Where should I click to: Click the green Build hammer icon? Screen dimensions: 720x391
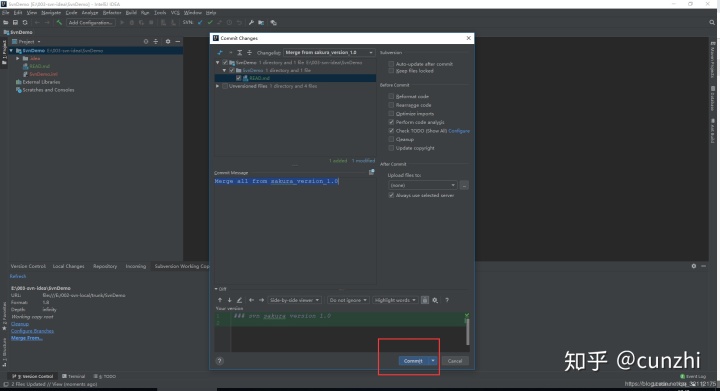tap(59, 22)
